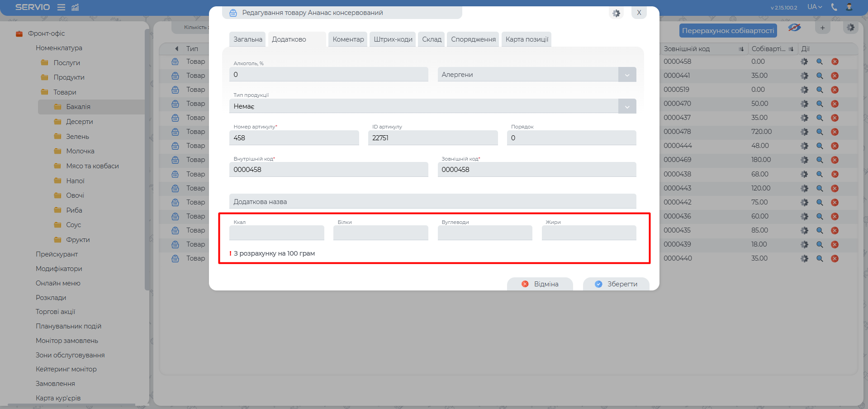Click the gear icon in dialog header
This screenshot has width=868, height=409.
[x=616, y=13]
